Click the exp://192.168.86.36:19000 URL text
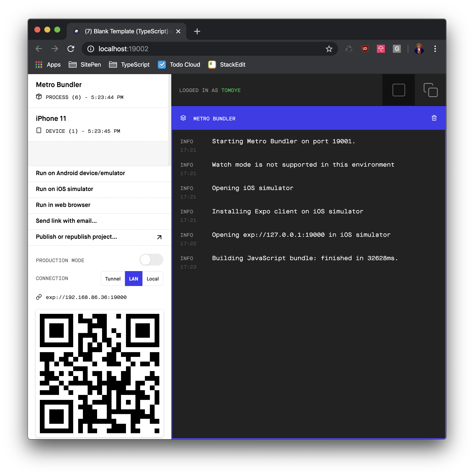Screen dimensions: 474x476 coord(86,297)
